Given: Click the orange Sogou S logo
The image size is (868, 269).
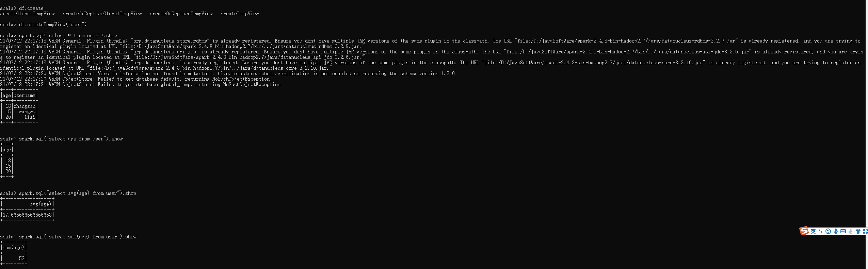Looking at the screenshot, I should click(x=804, y=231).
